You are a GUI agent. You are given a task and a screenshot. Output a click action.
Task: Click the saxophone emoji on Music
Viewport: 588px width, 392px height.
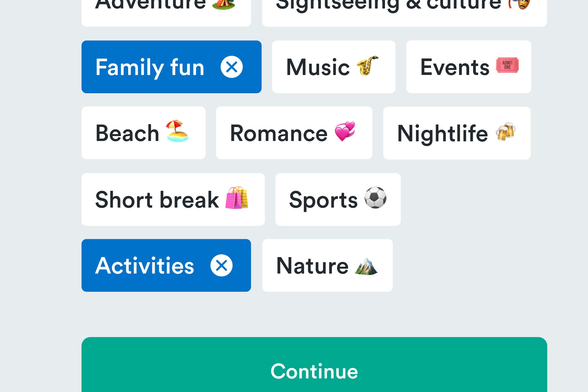[367, 66]
